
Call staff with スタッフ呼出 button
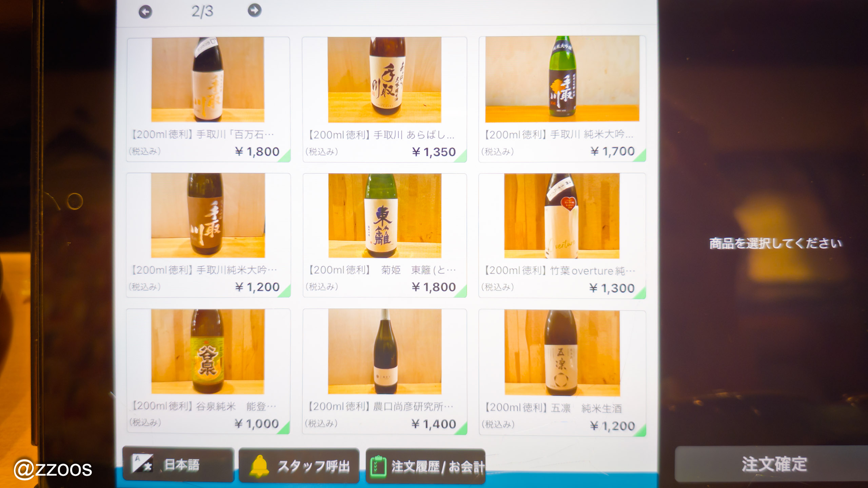(x=299, y=465)
